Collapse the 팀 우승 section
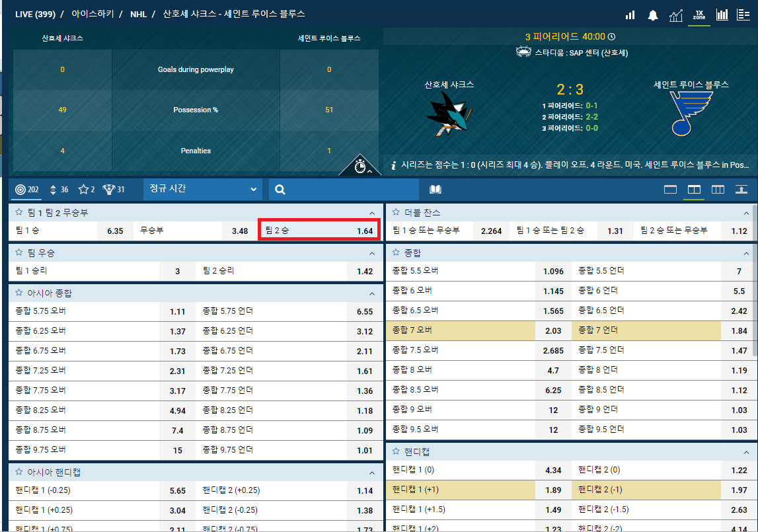758x532 pixels. [x=372, y=253]
